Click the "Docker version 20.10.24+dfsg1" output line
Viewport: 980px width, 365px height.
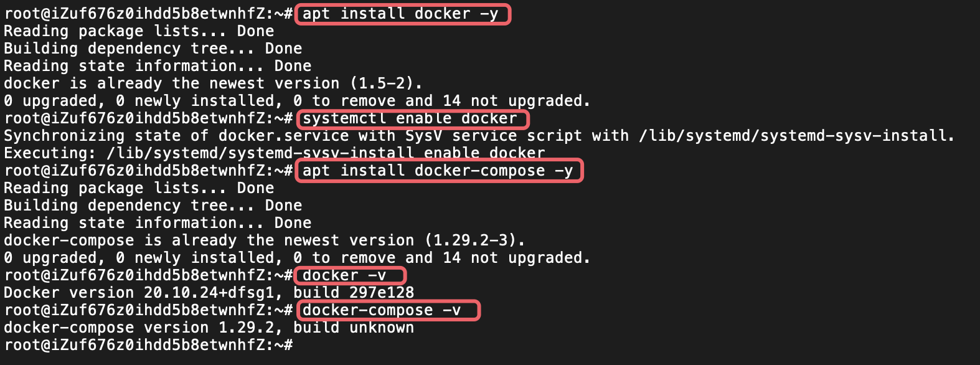tap(209, 293)
